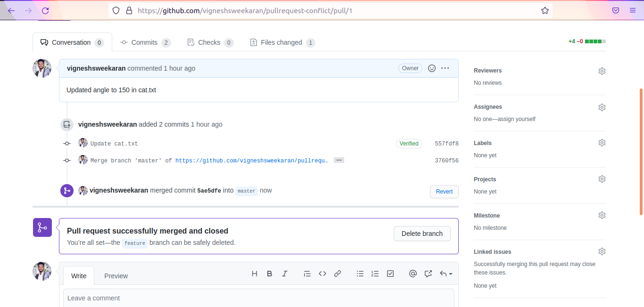This screenshot has height=307, width=644.
Task: Reload the page with the refresh icon
Action: pyautogui.click(x=45, y=10)
